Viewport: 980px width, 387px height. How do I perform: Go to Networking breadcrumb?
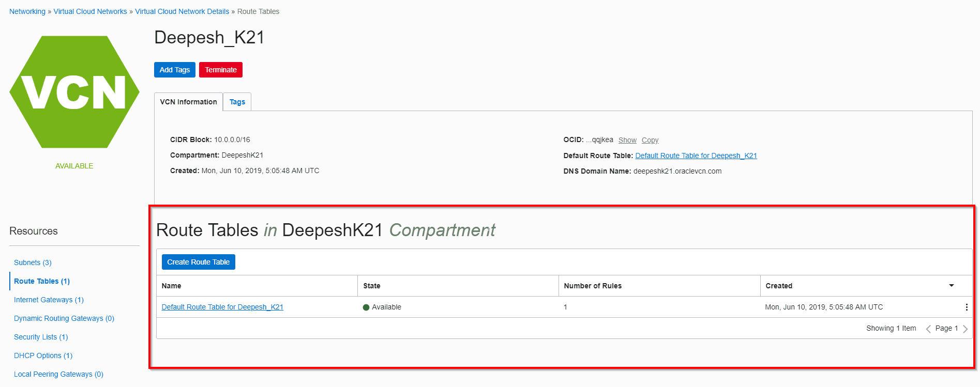click(x=27, y=11)
